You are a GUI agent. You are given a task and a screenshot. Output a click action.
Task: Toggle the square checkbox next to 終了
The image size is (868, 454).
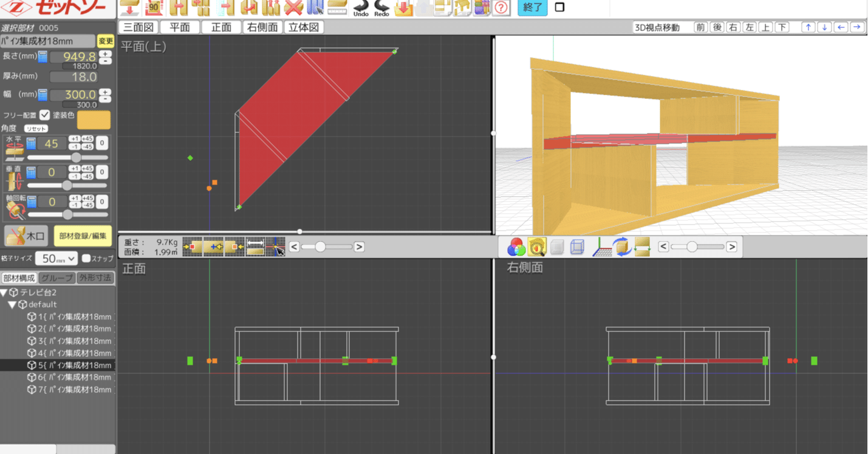click(x=560, y=7)
